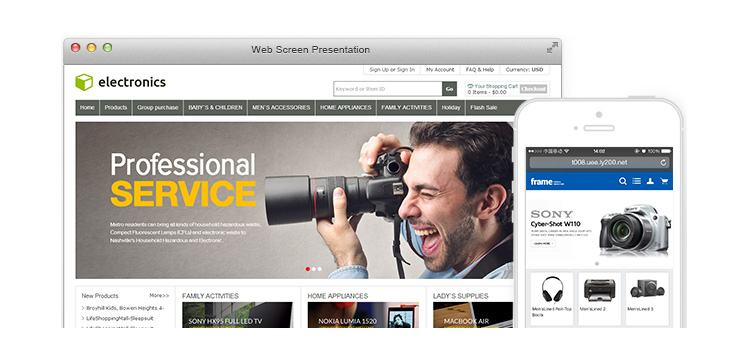748x364 pixels.
Task: Open the Currency: USD selector
Action: [x=524, y=70]
